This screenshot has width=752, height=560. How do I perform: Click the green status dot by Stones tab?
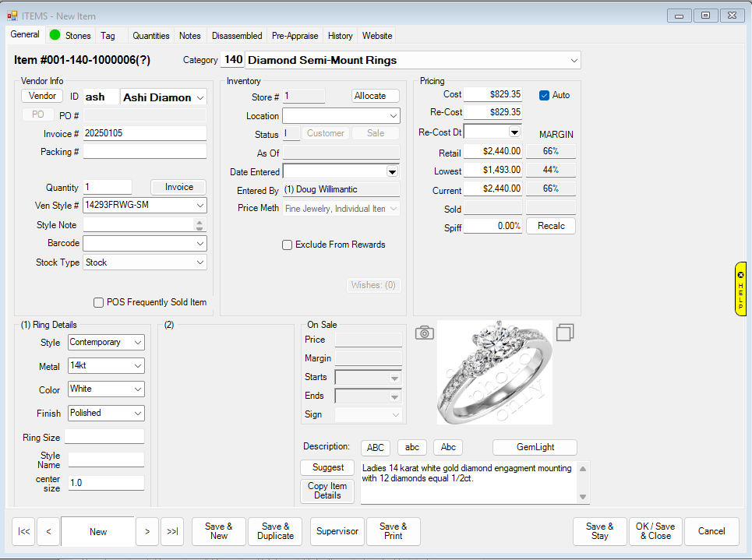click(x=55, y=35)
